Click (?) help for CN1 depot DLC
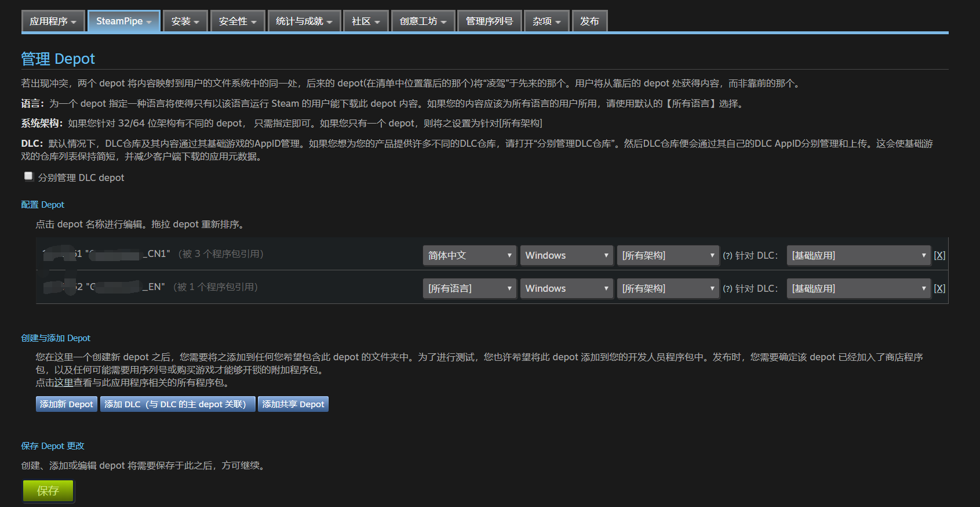This screenshot has width=980, height=507. (727, 256)
